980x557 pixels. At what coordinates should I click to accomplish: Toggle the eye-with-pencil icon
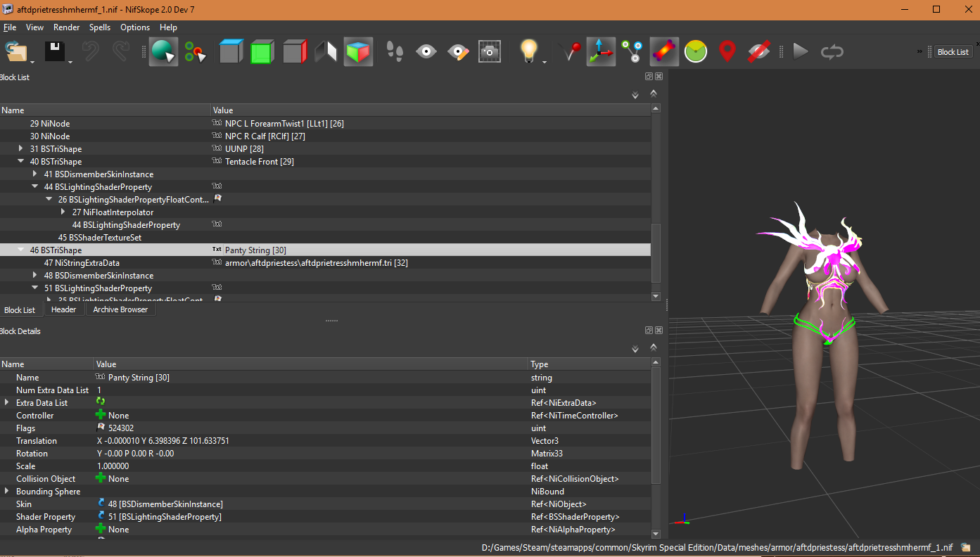click(458, 51)
